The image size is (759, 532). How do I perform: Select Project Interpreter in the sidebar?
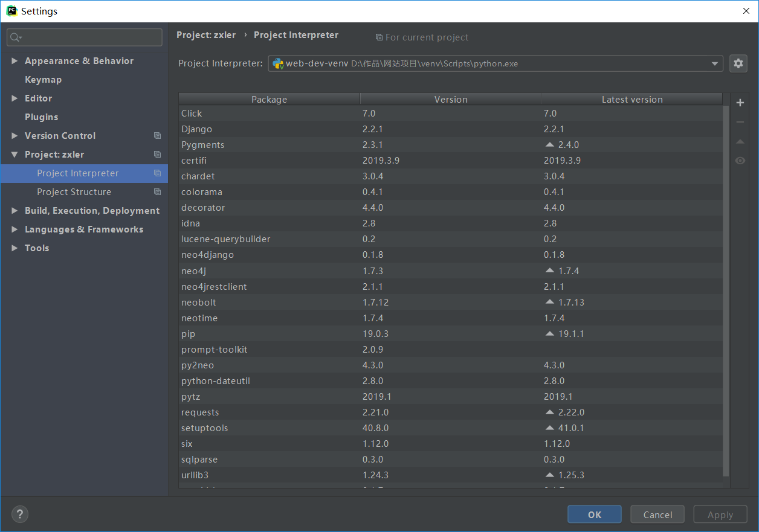[x=84, y=173]
